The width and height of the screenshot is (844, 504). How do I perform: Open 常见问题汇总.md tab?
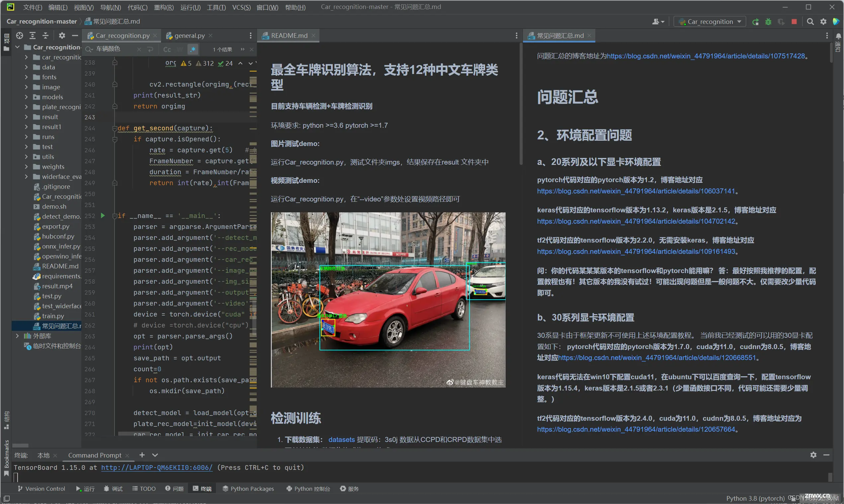[x=558, y=36]
